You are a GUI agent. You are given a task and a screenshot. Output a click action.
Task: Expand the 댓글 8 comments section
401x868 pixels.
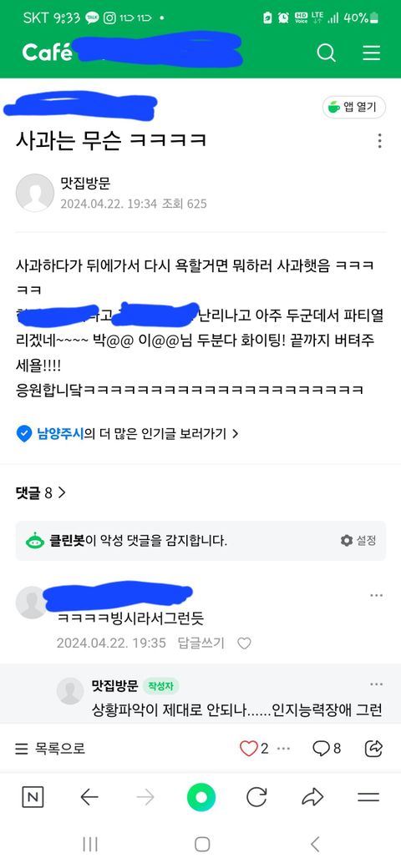pyautogui.click(x=41, y=492)
